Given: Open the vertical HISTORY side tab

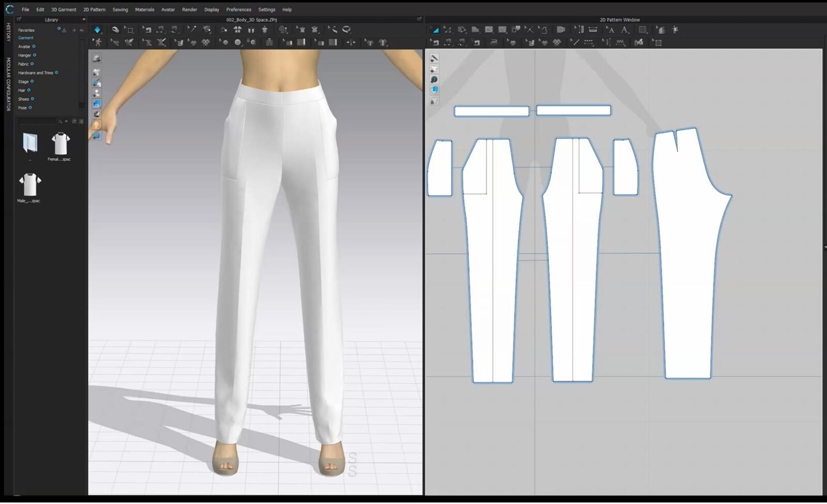Looking at the screenshot, I should (x=8, y=32).
